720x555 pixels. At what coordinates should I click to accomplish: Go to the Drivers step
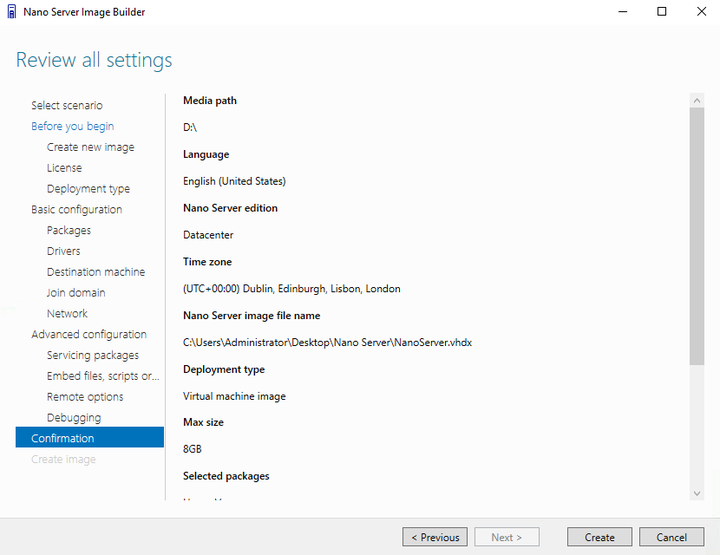(x=63, y=251)
